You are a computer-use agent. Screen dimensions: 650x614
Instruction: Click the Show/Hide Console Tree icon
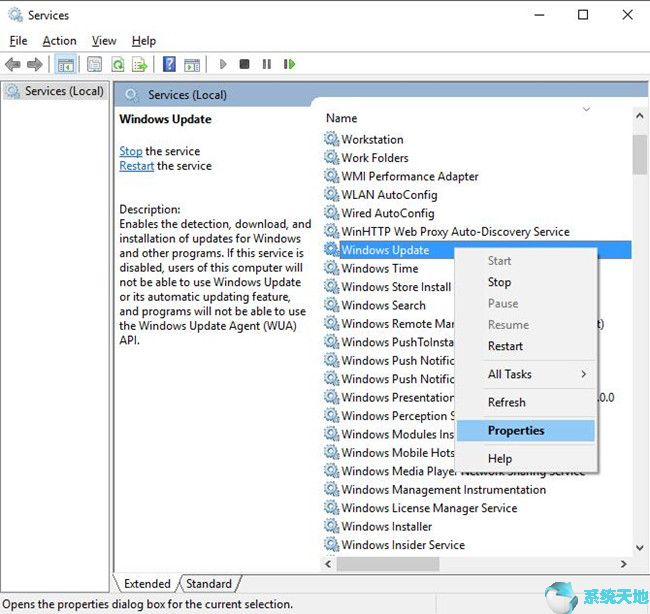click(x=65, y=64)
